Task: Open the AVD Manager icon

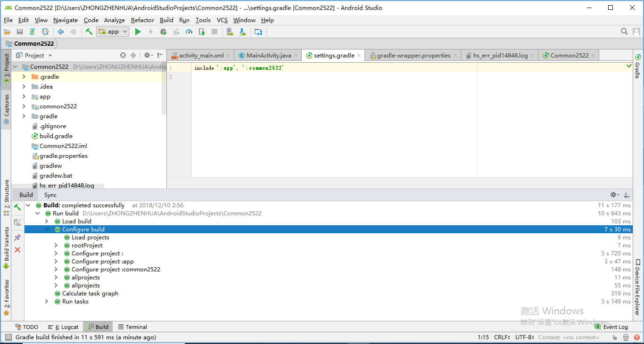Action: [x=230, y=32]
